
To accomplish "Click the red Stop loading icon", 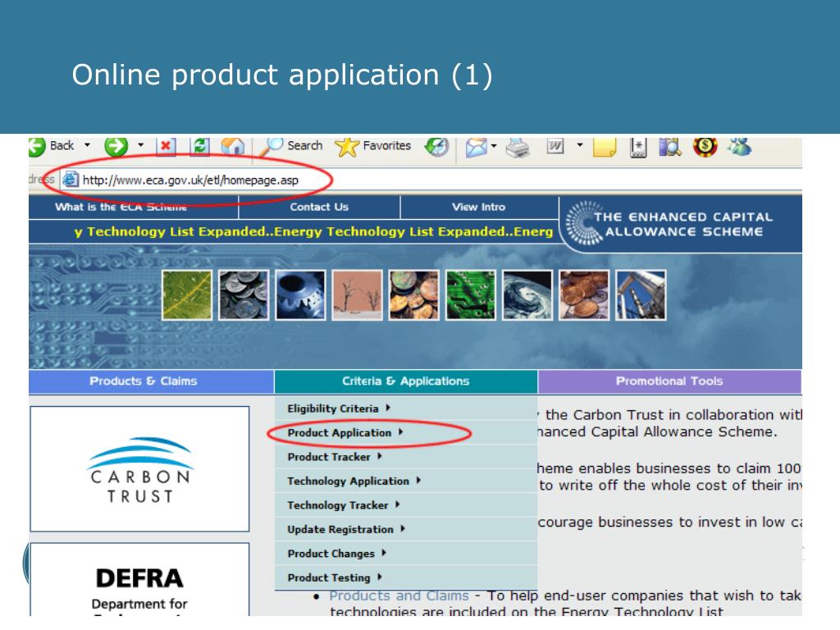I will coord(166,146).
